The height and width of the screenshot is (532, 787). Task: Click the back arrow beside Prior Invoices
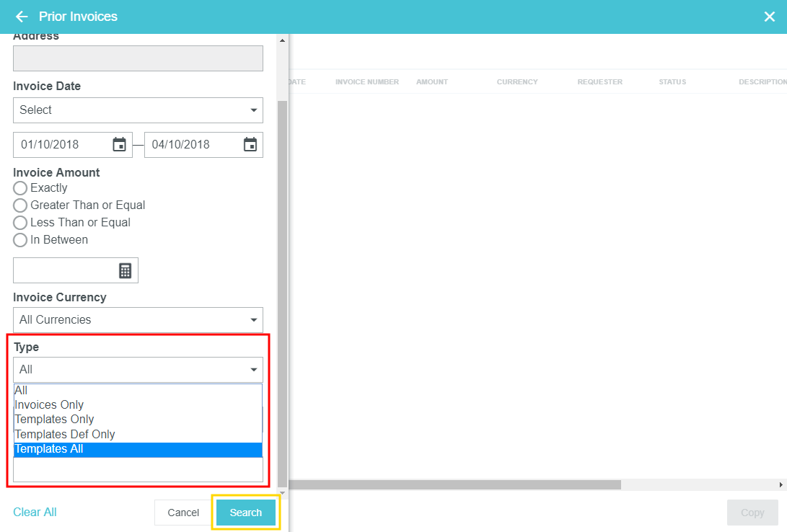22,17
